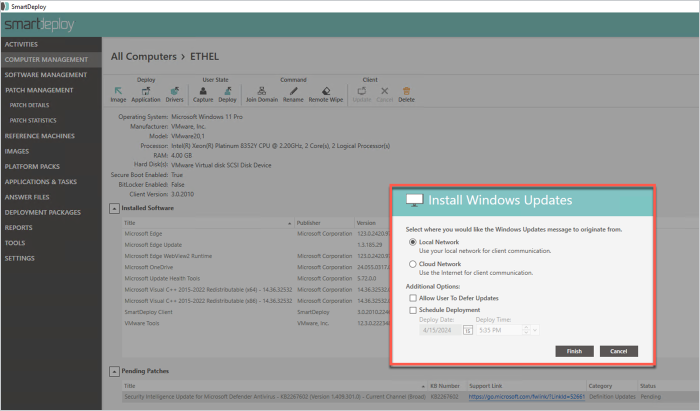Select the Microsoft Edge software row
Screen dimensions: 700x411
pyautogui.click(x=256, y=233)
